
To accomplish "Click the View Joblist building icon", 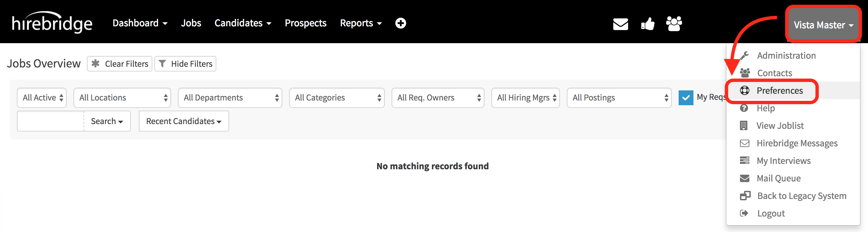I will (x=744, y=125).
